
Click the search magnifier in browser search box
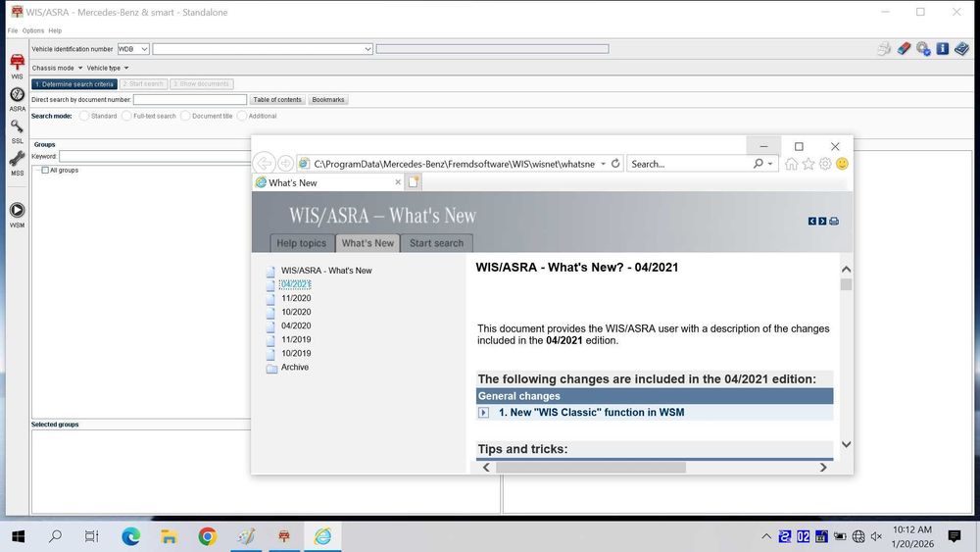(x=759, y=164)
